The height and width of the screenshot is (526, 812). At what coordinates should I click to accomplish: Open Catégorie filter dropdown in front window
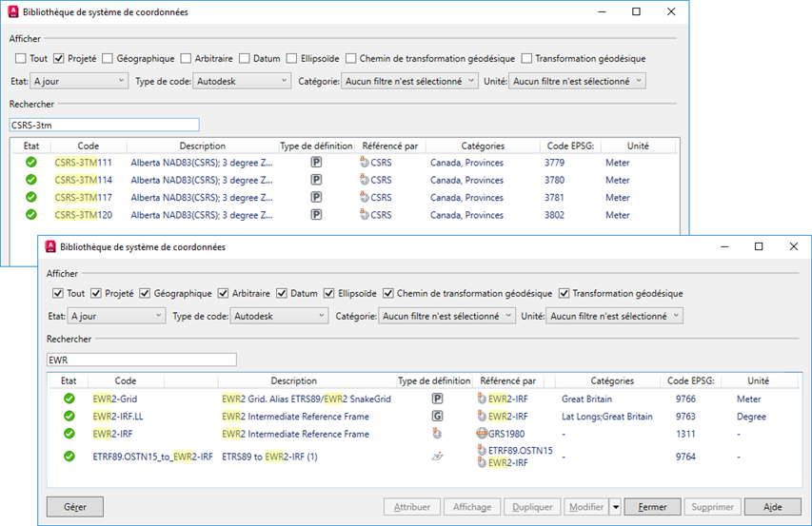pos(446,316)
